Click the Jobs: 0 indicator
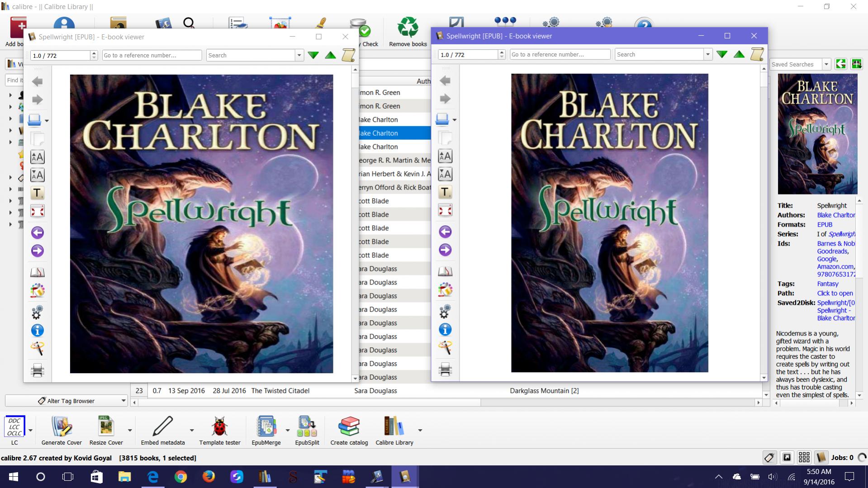This screenshot has width=868, height=488. click(842, 458)
